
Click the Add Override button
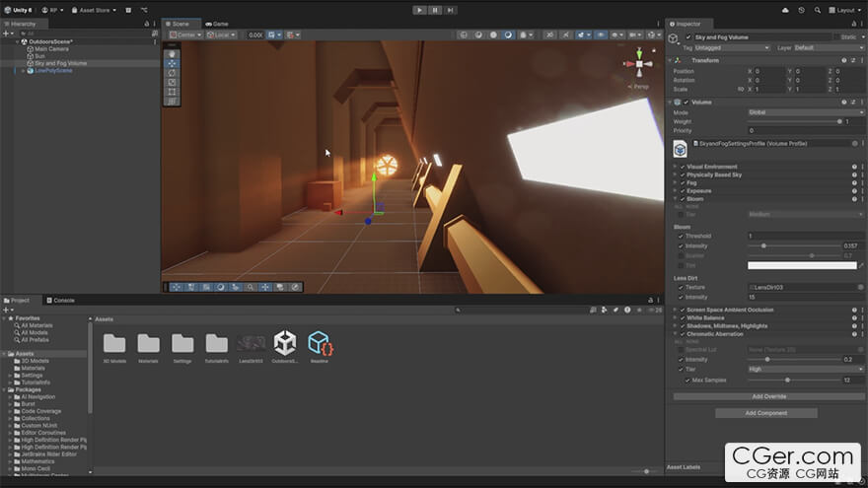(768, 396)
